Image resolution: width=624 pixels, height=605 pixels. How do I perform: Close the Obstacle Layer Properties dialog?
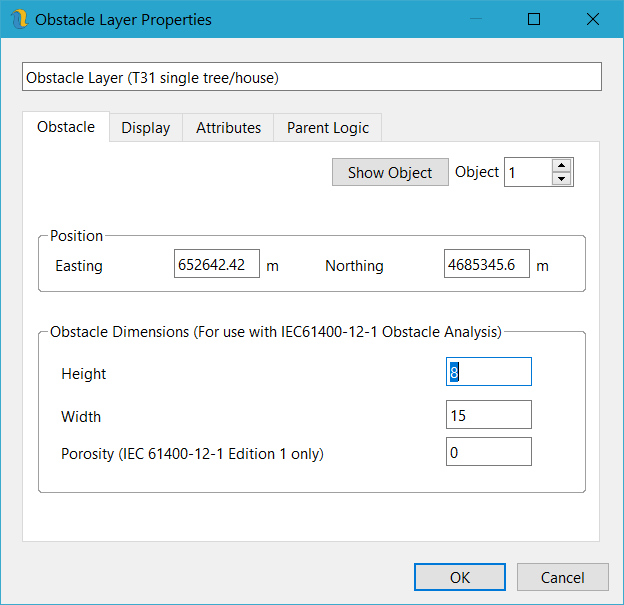click(592, 20)
